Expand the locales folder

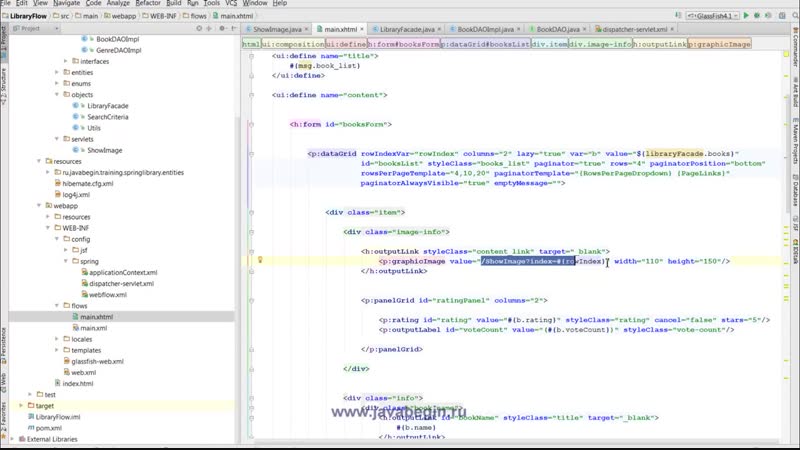click(x=57, y=339)
